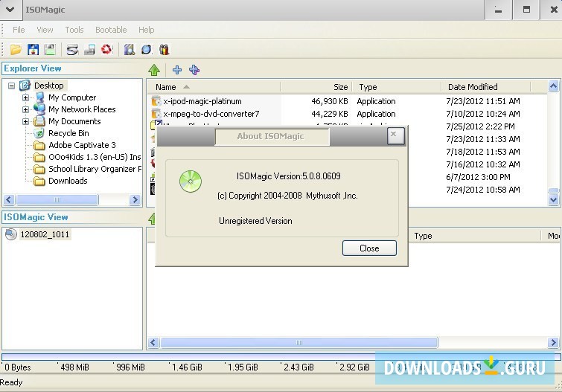Click ISOMagic View scroll left arrow
This screenshot has width=562, height=392.
click(x=153, y=343)
